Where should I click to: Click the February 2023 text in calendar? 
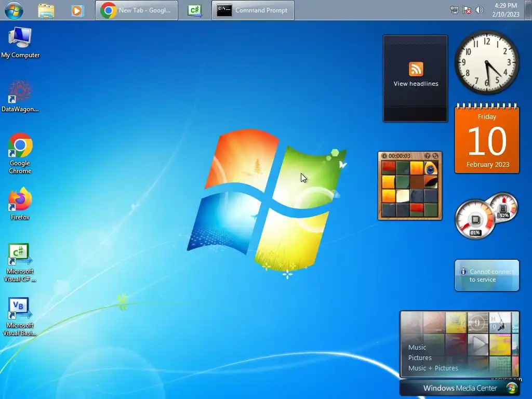pyautogui.click(x=487, y=165)
